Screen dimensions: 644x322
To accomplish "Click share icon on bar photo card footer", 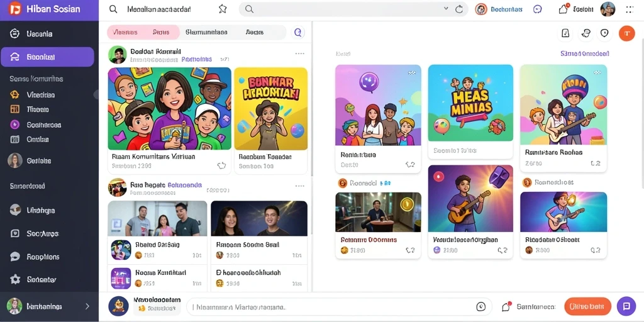I will tap(410, 250).
